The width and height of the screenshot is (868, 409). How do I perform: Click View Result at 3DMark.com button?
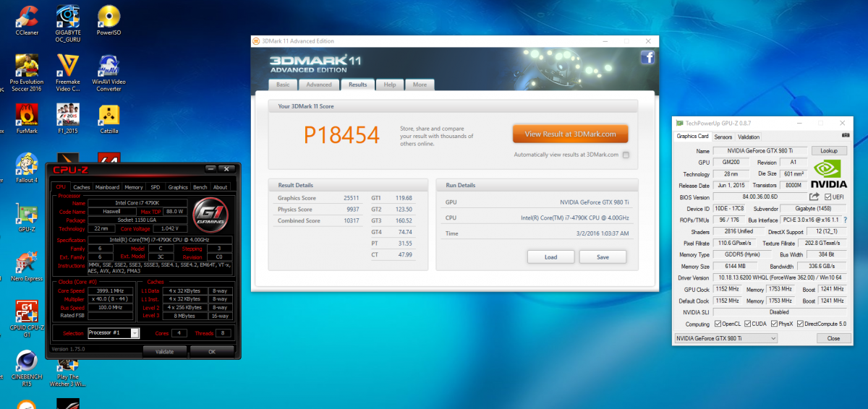[x=571, y=134]
